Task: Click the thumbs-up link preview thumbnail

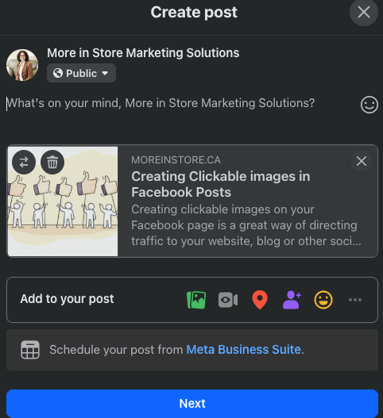Action: click(63, 201)
